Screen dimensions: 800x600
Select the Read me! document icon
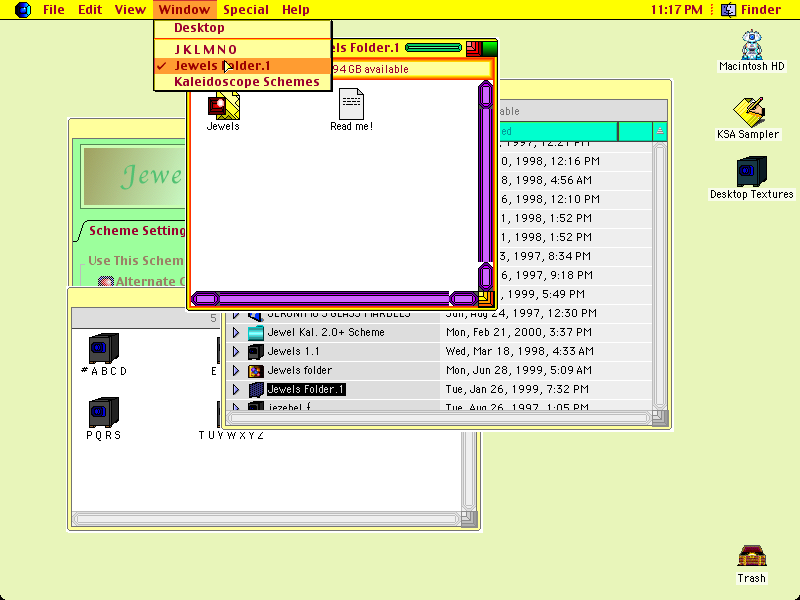[x=352, y=104]
